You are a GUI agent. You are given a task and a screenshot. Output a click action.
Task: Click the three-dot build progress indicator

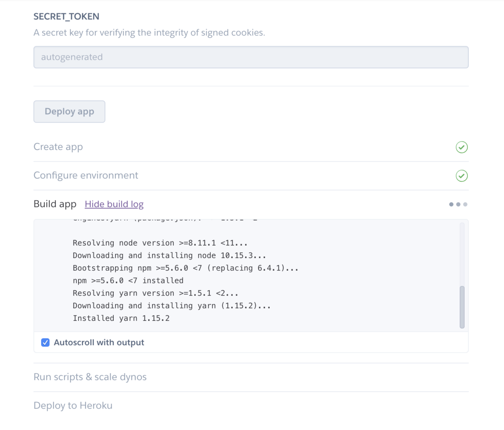click(458, 205)
